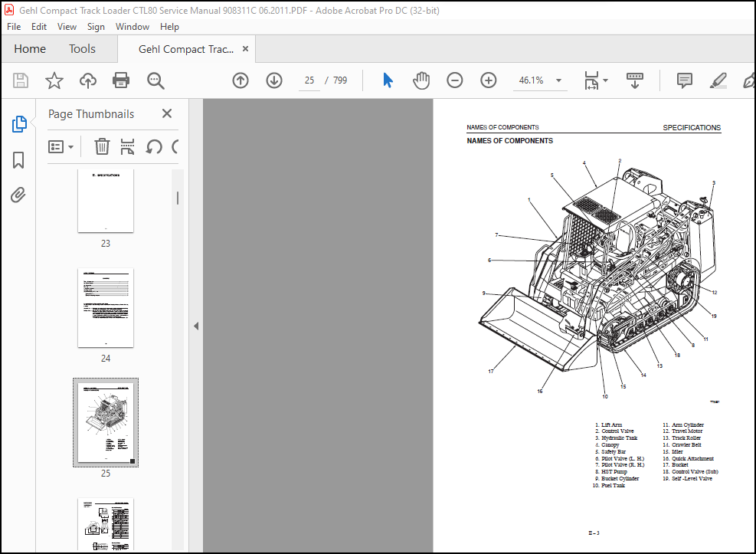The width and height of the screenshot is (756, 554).
Task: Expand the fit page options dropdown arrow
Action: point(606,80)
